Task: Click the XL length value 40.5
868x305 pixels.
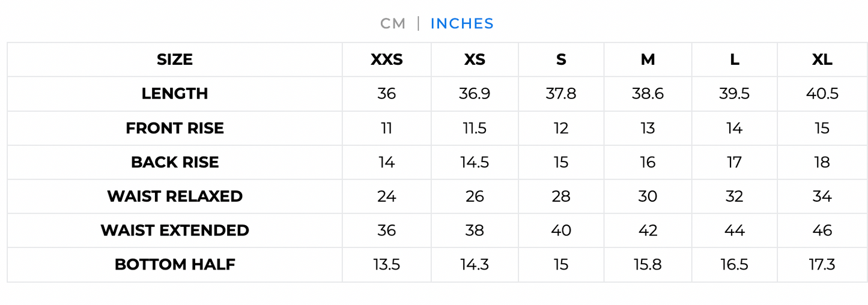Action: tap(822, 94)
